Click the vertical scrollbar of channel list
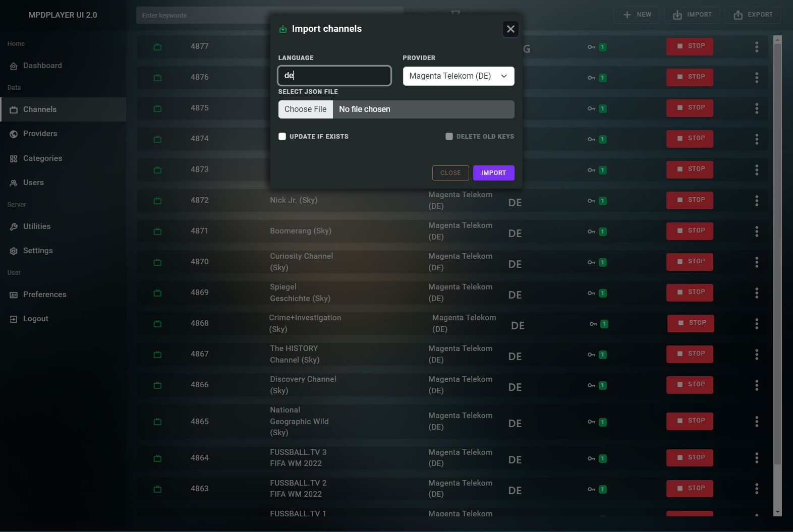The height and width of the screenshot is (532, 793). tap(777, 252)
